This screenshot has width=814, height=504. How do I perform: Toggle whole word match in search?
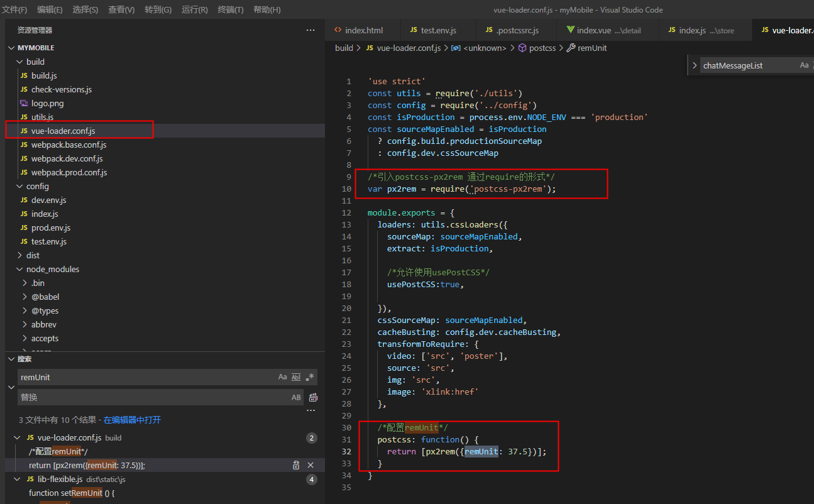point(296,377)
